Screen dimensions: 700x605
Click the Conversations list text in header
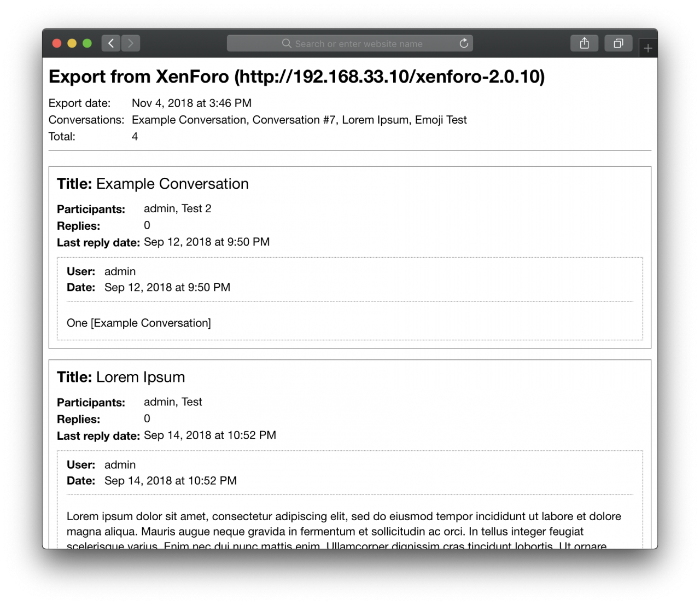[299, 120]
